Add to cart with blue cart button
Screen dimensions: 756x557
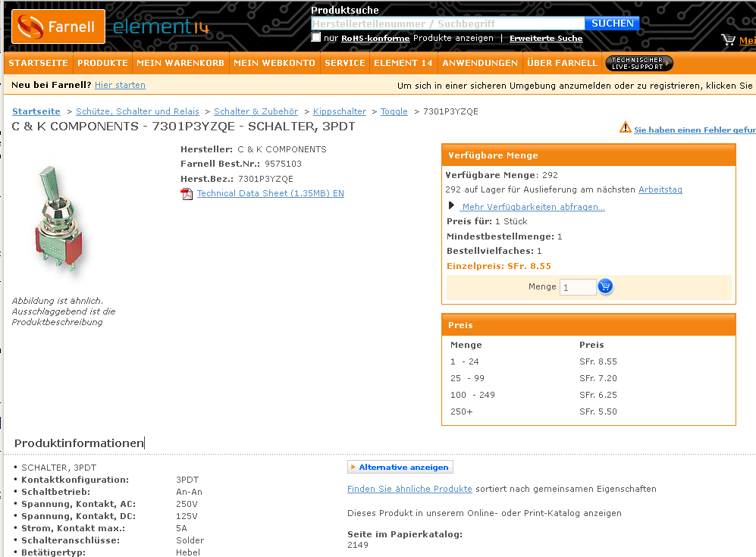click(605, 286)
